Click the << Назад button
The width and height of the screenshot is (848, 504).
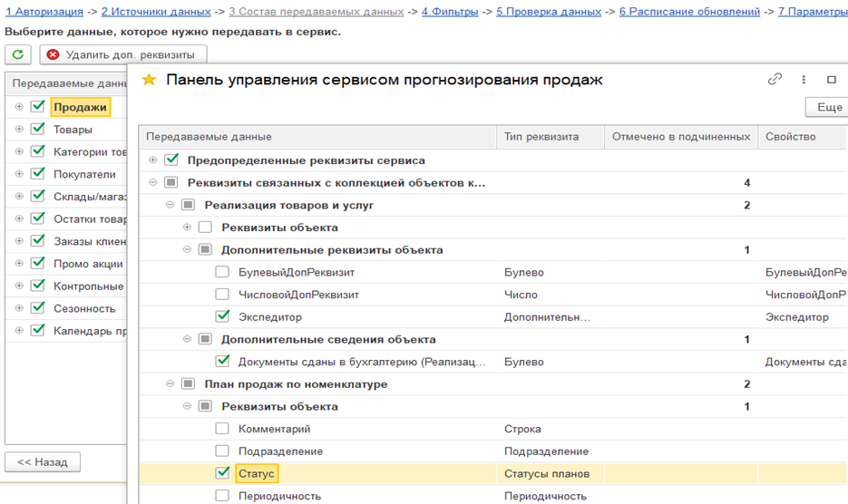(x=43, y=462)
